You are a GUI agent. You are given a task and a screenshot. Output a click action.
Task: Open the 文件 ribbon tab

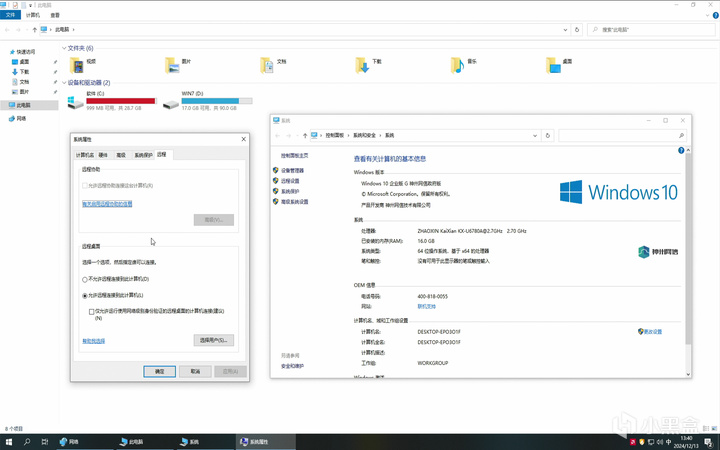coord(10,15)
